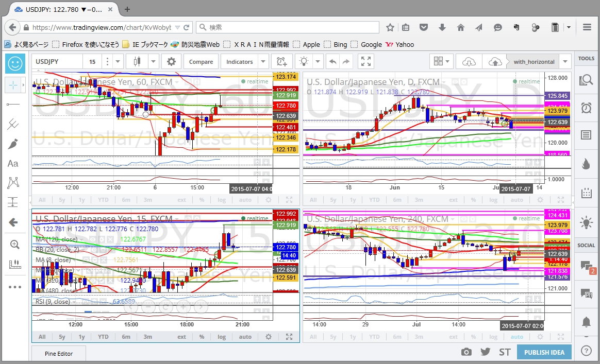Open the chart layout grid dropdown
Viewport: 600px width, 364px height.
(443, 62)
